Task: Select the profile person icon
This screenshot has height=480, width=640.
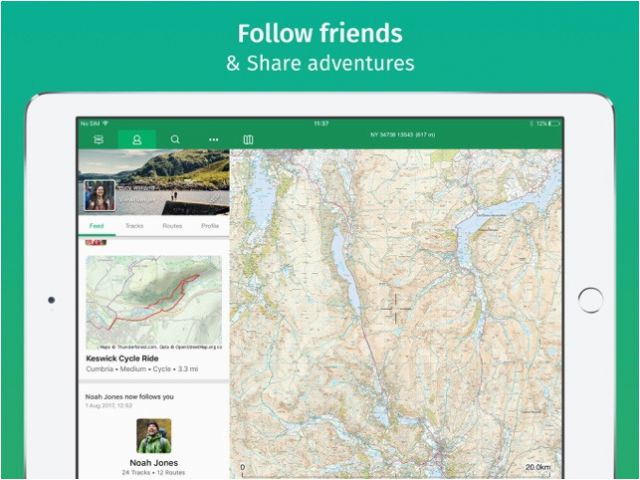Action: pos(137,140)
